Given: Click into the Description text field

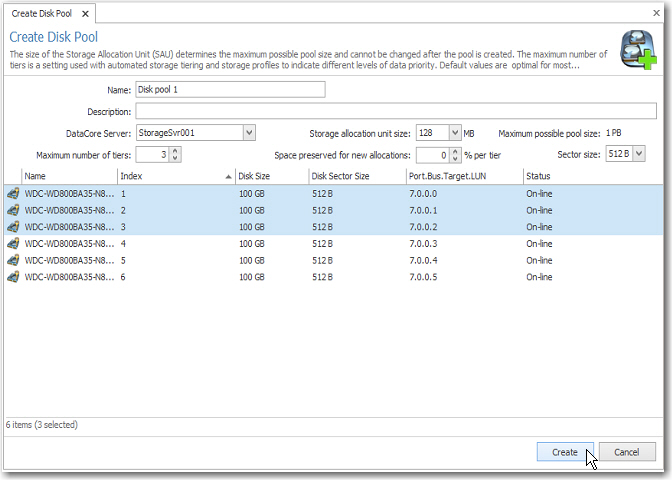Looking at the screenshot, I should pos(395,111).
